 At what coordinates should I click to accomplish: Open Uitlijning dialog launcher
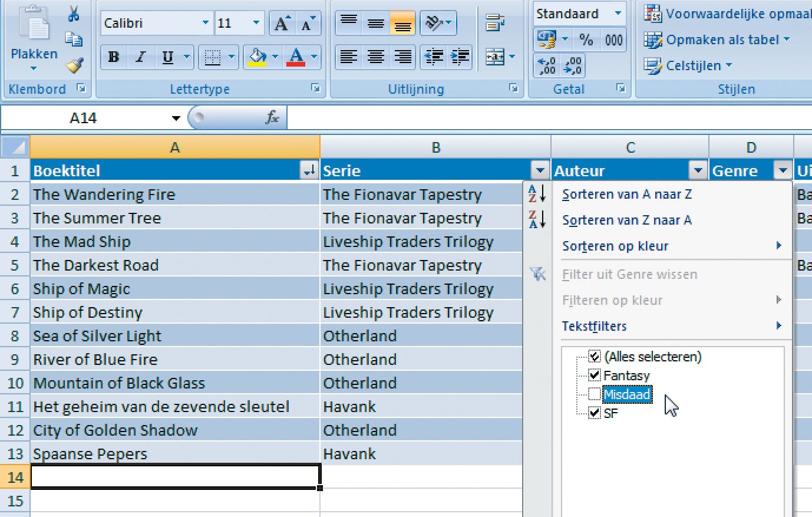click(514, 88)
